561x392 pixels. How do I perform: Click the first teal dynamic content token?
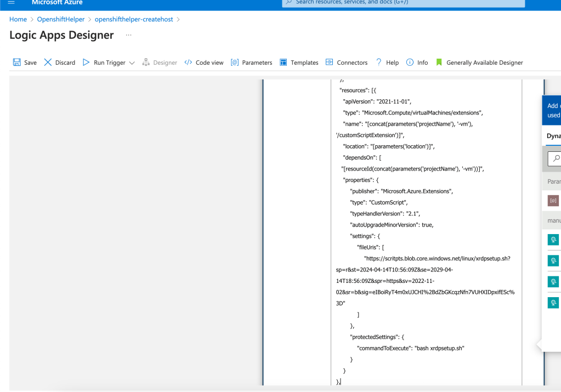(553, 240)
